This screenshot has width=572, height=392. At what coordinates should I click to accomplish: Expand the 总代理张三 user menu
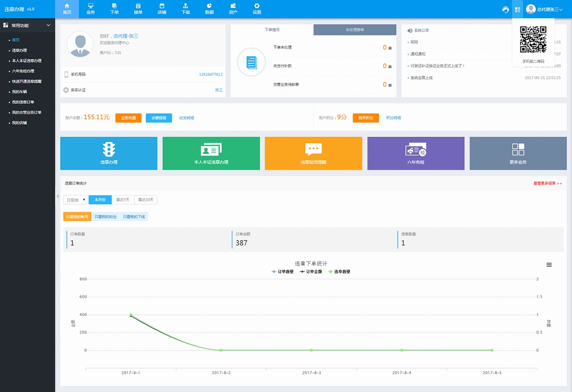(543, 10)
